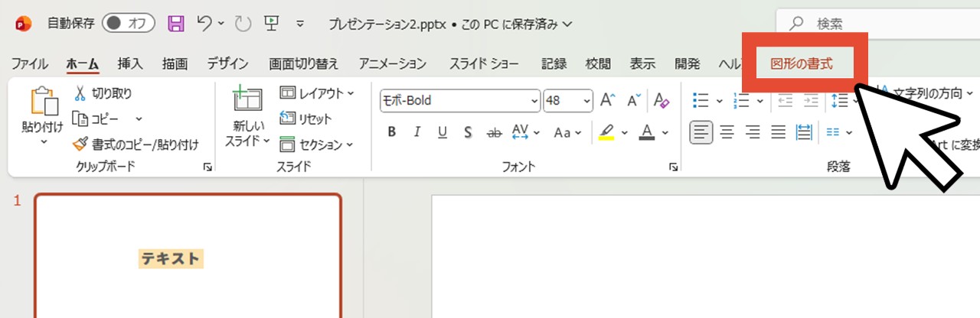Start slideshow from the quick access toolbar

[x=271, y=23]
